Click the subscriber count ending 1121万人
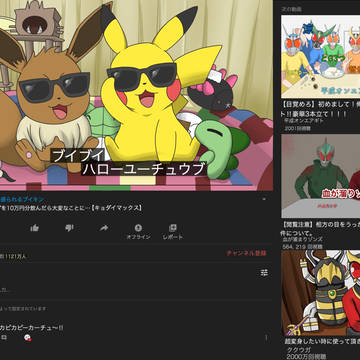Screen dimensions: 360x360 [13, 256]
